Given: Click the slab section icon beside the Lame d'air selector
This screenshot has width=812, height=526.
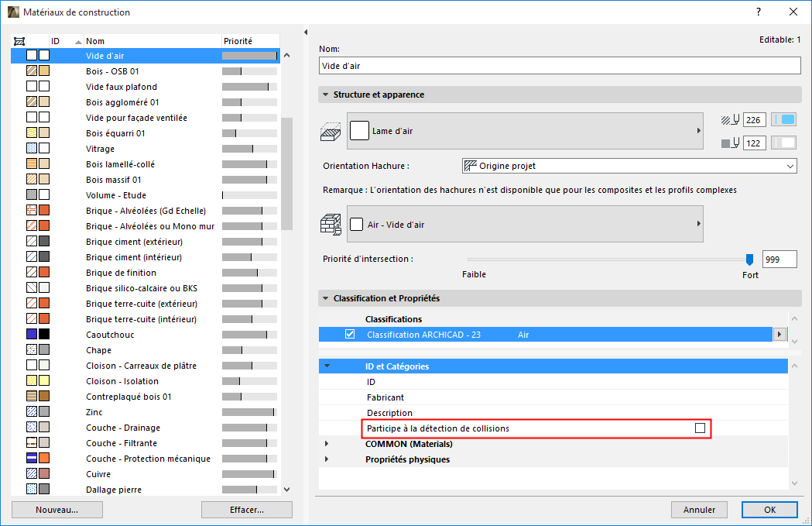Looking at the screenshot, I should point(331,130).
